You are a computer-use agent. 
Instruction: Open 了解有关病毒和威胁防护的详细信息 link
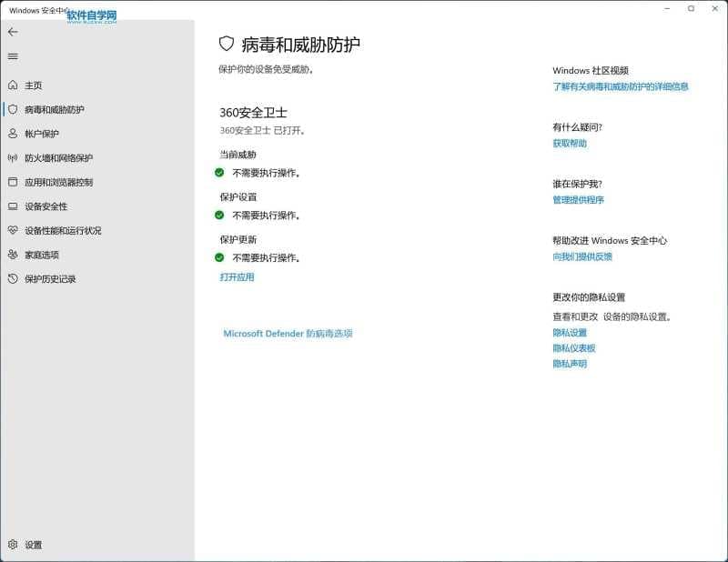click(620, 87)
